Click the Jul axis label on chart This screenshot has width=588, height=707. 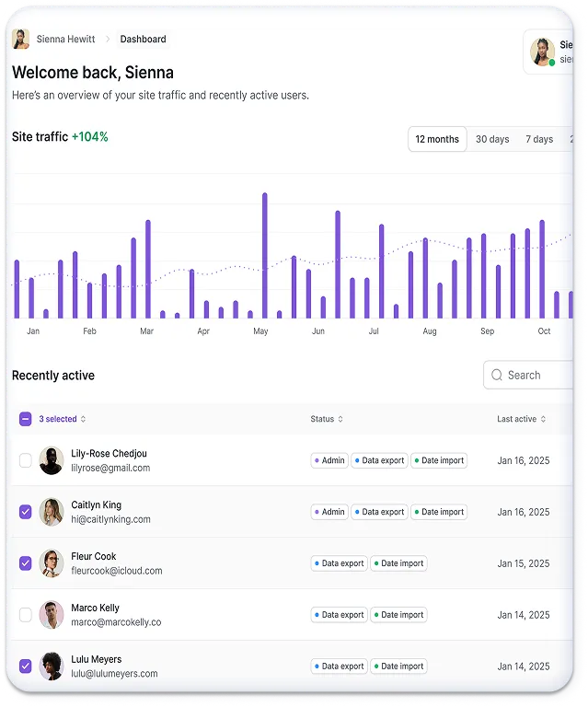(x=374, y=331)
